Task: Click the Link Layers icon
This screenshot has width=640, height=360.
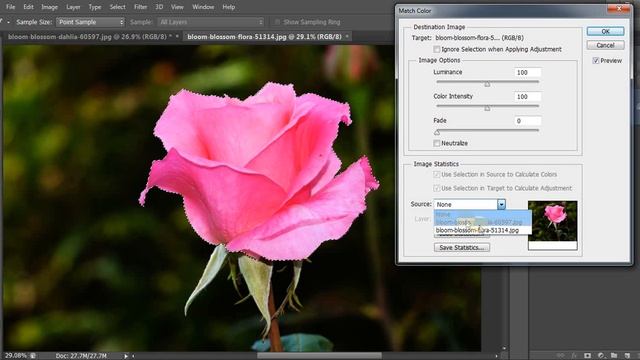Action: (x=561, y=356)
